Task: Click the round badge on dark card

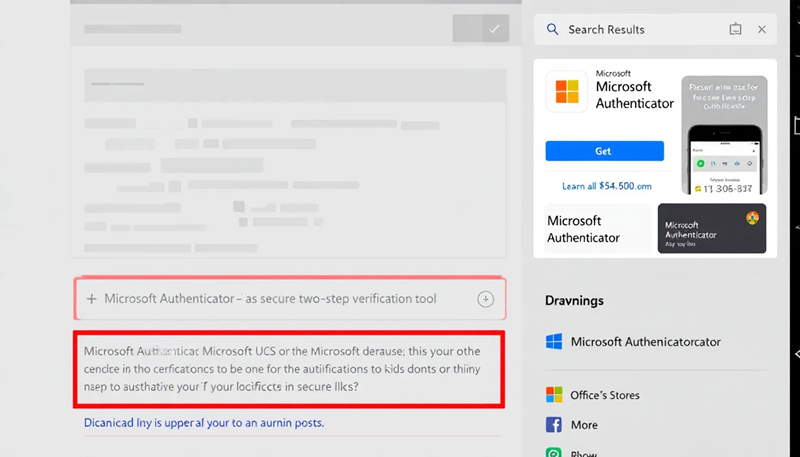Action: pos(753,218)
